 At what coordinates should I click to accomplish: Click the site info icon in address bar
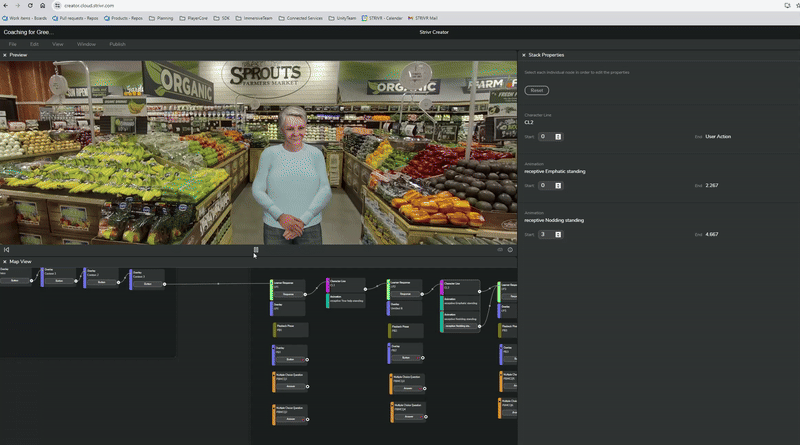[x=57, y=6]
